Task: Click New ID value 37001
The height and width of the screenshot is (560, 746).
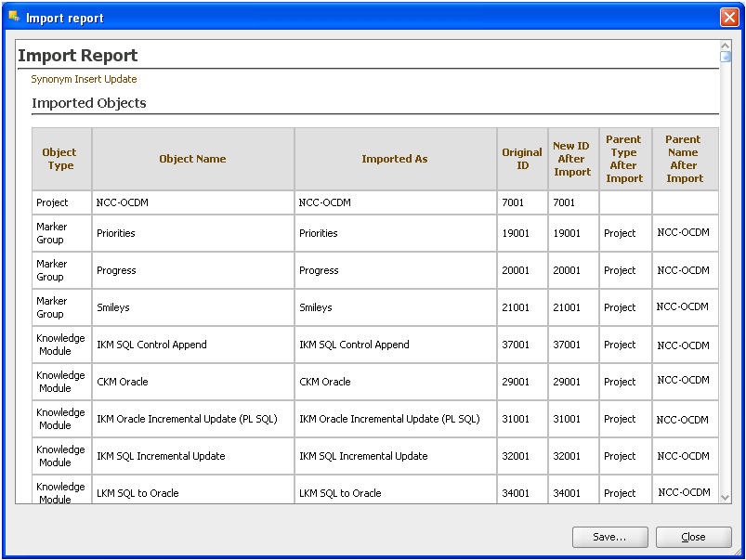Action: 567,345
